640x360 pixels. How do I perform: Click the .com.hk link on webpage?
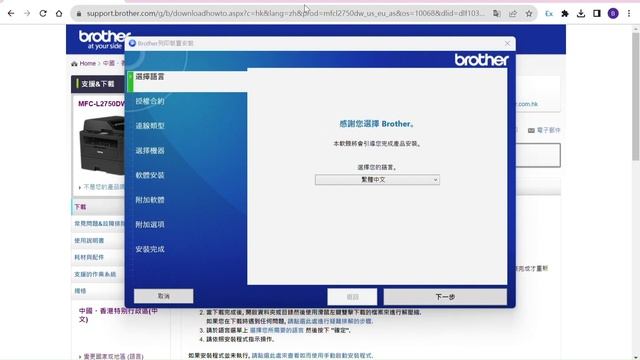click(527, 104)
